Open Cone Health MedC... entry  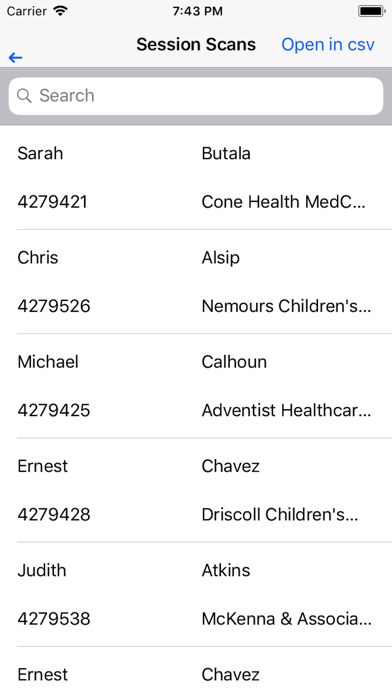(283, 202)
